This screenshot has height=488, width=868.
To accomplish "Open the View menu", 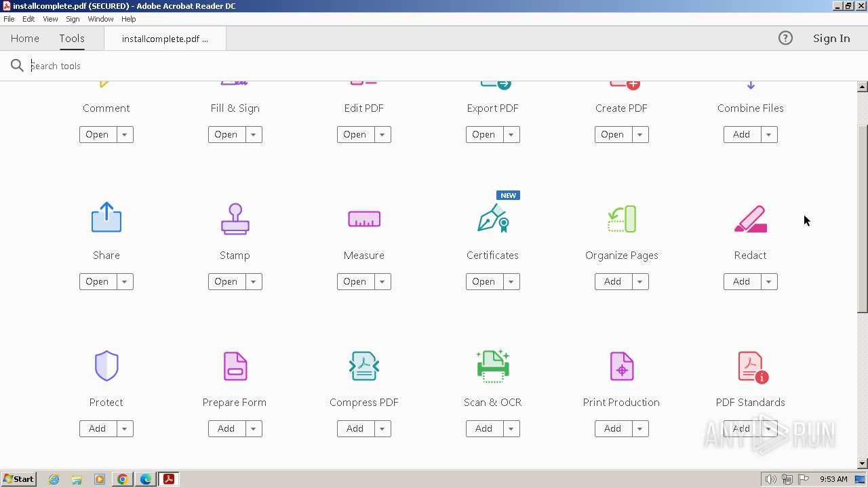I will 50,19.
